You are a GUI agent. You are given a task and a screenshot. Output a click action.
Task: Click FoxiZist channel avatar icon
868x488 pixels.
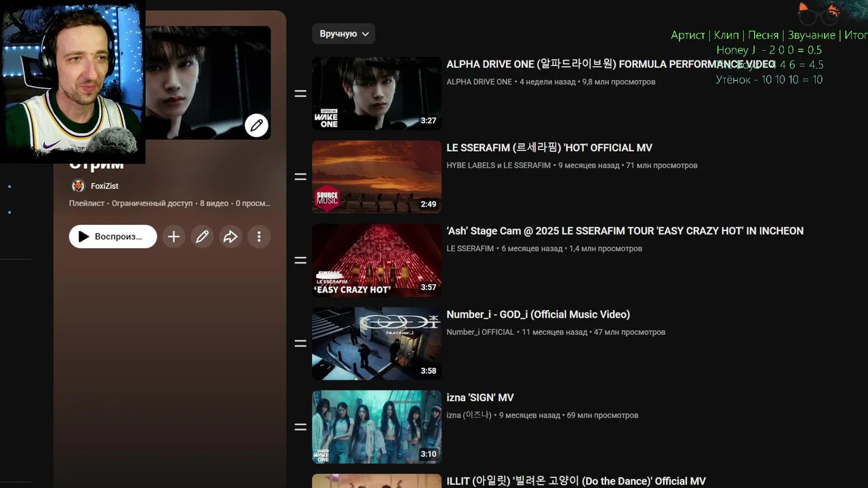[x=78, y=186]
